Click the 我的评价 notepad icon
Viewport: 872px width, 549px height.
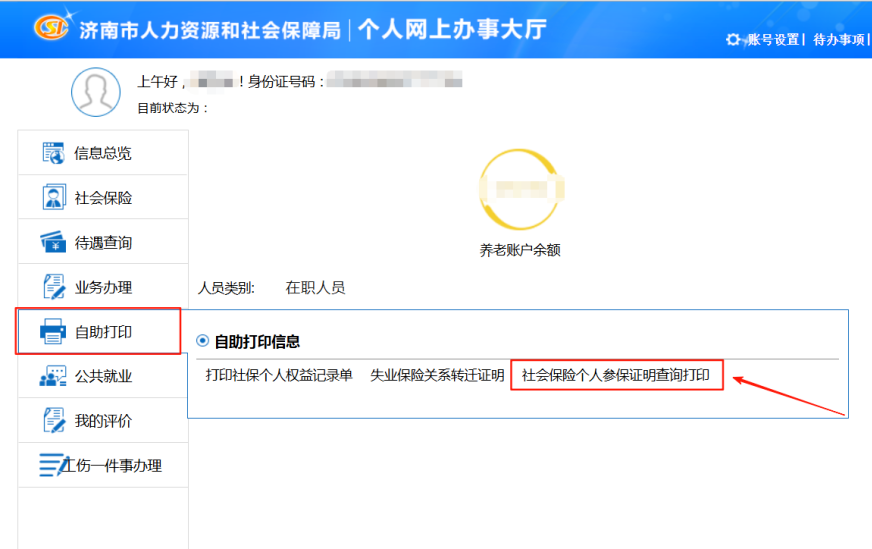53,421
